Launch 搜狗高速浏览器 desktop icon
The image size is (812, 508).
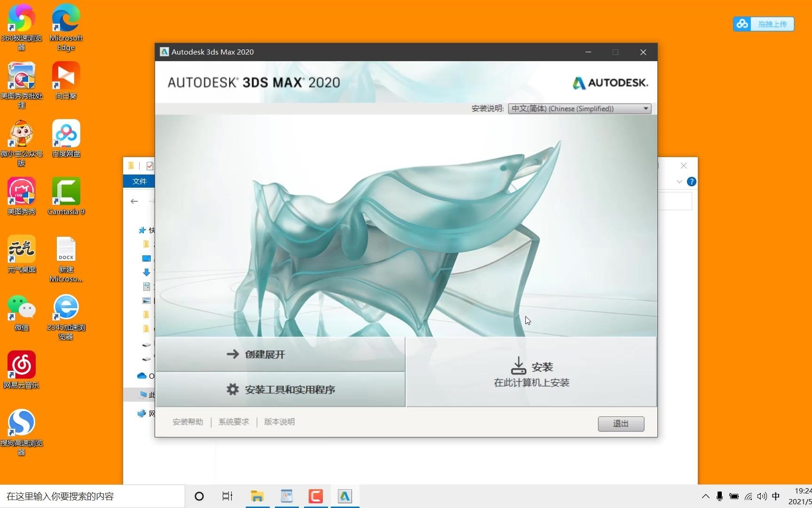(x=21, y=432)
